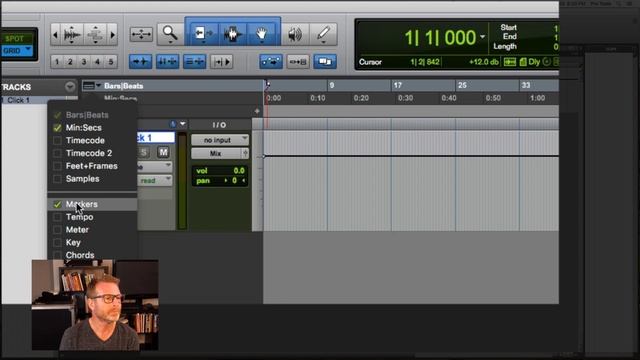Recall zoom preset 5
The width and height of the screenshot is (640, 360).
pyautogui.click(x=111, y=62)
